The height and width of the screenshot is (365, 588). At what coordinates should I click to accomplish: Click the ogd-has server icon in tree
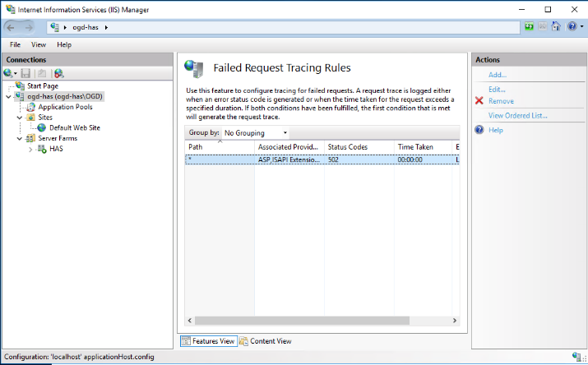(20, 96)
